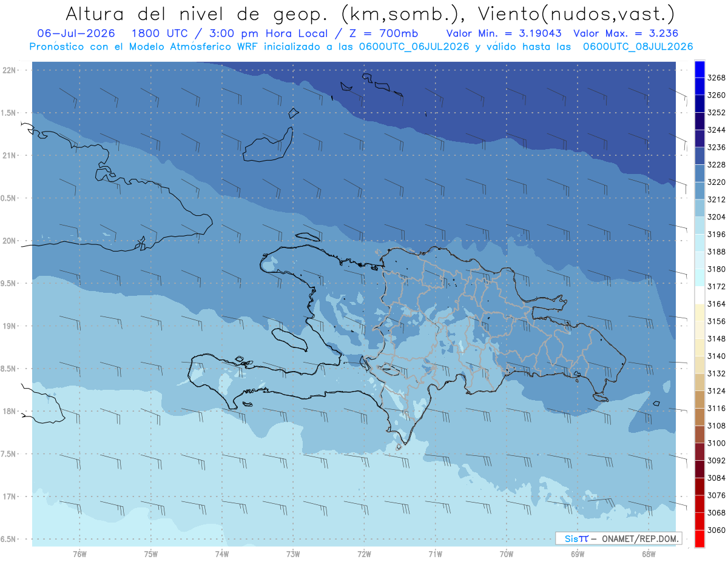This screenshot has width=728, height=562.
Task: Click the "19N" latitude axis label
Action: [x=9, y=326]
